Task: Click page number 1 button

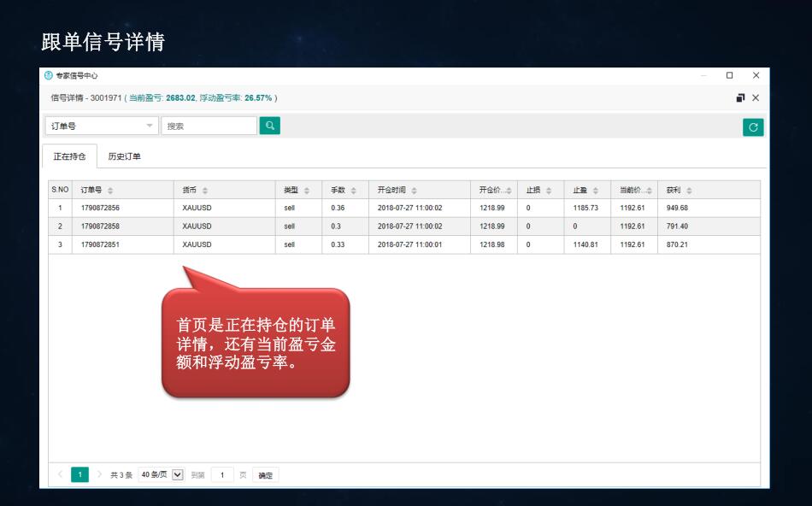Action: click(x=79, y=475)
